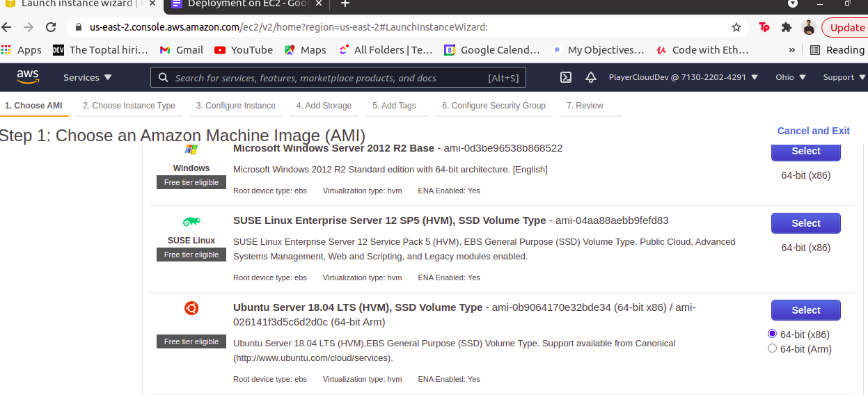The image size is (868, 395).
Task: Open the Reading list button
Action: pos(837,50)
